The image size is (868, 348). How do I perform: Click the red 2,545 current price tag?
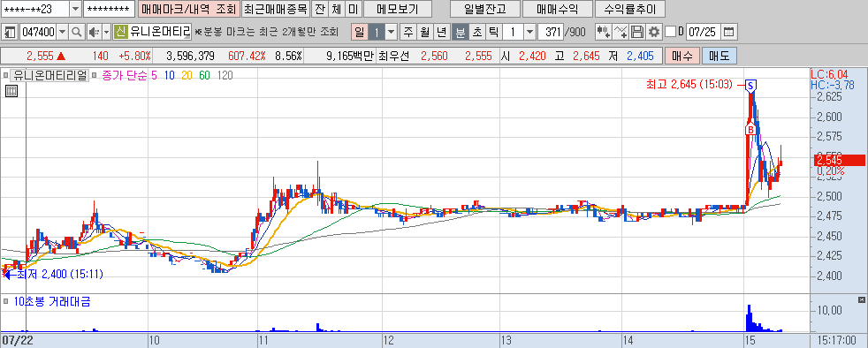click(839, 161)
